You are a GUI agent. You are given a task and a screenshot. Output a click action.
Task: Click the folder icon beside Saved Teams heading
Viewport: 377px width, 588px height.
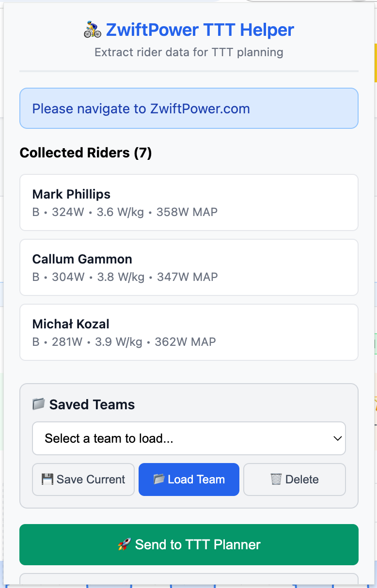click(x=38, y=404)
